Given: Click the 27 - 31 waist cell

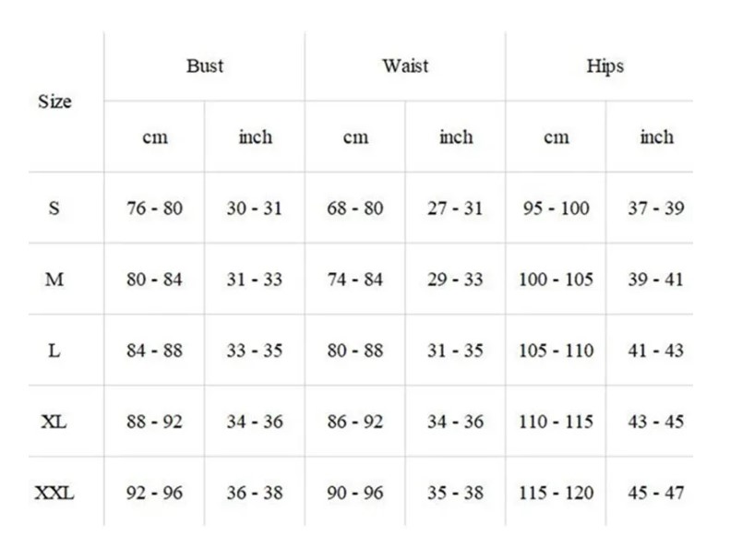Looking at the screenshot, I should 455,209.
